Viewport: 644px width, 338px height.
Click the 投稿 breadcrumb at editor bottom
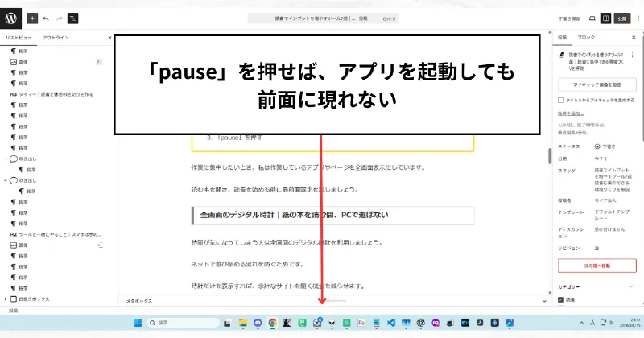point(13,311)
